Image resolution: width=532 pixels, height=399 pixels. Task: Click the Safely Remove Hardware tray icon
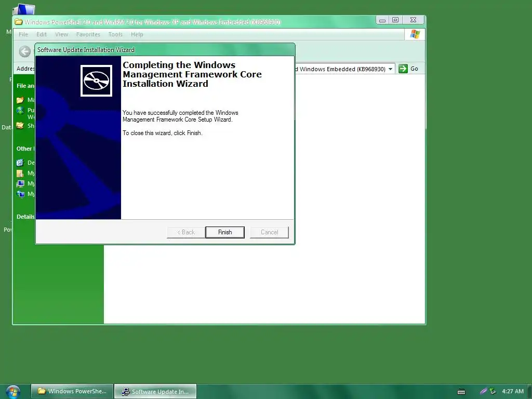(493, 391)
